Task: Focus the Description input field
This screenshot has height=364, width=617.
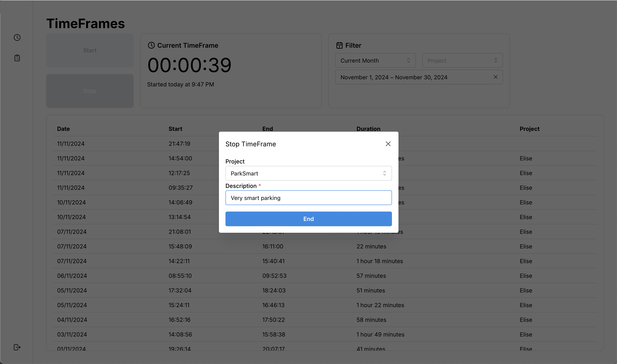Action: tap(308, 198)
